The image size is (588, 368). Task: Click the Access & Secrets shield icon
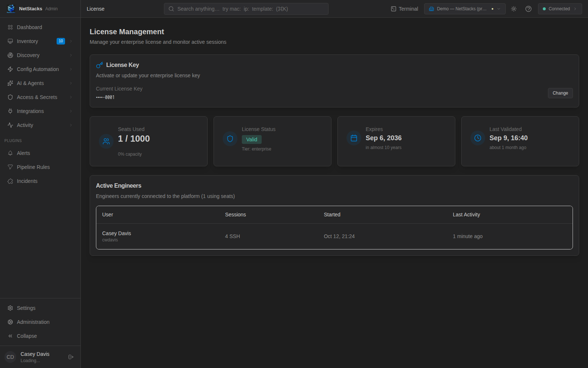point(10,97)
